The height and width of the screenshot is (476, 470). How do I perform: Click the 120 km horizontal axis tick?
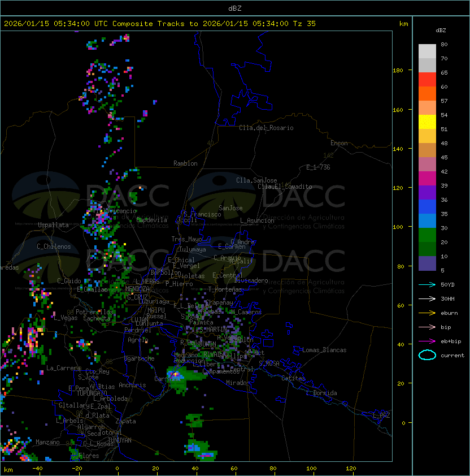pos(351,469)
